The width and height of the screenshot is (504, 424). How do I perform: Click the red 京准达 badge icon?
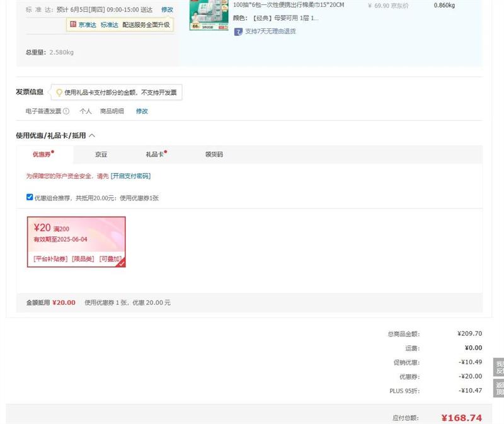coord(73,25)
